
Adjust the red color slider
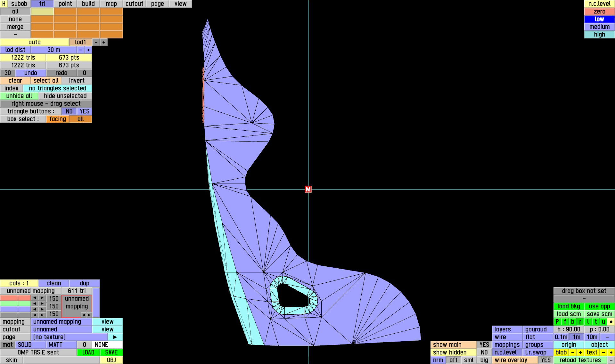15,298
